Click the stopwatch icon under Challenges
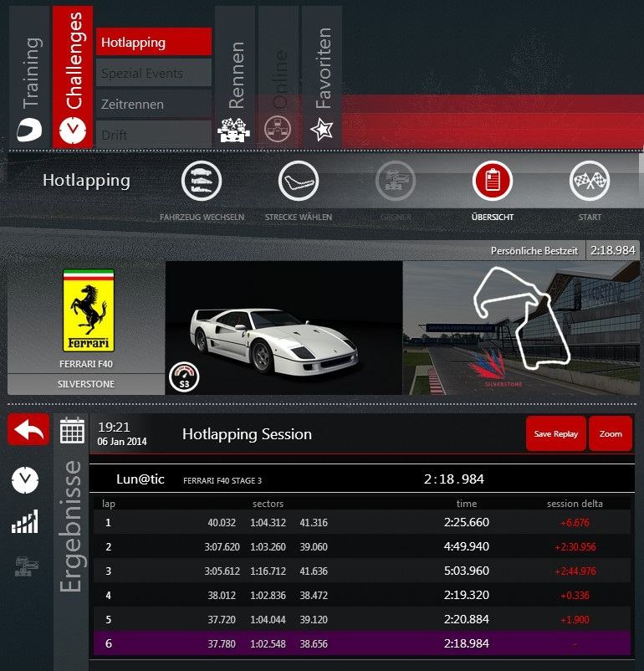Screen dimensions: 644x671 [x=73, y=130]
